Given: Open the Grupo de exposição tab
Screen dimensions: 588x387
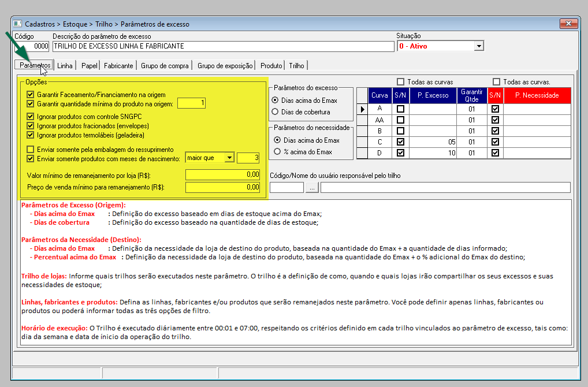Looking at the screenshot, I should [x=225, y=66].
